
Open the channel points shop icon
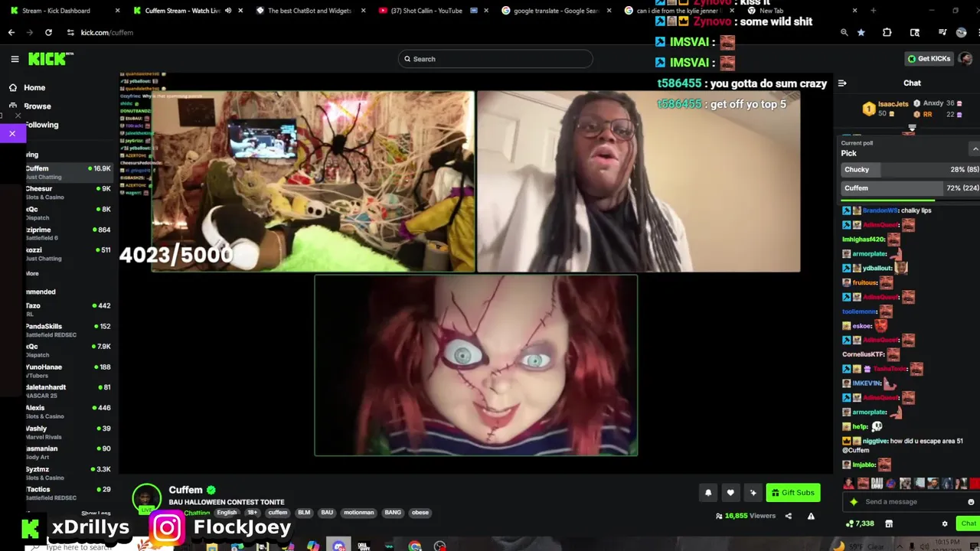click(889, 524)
